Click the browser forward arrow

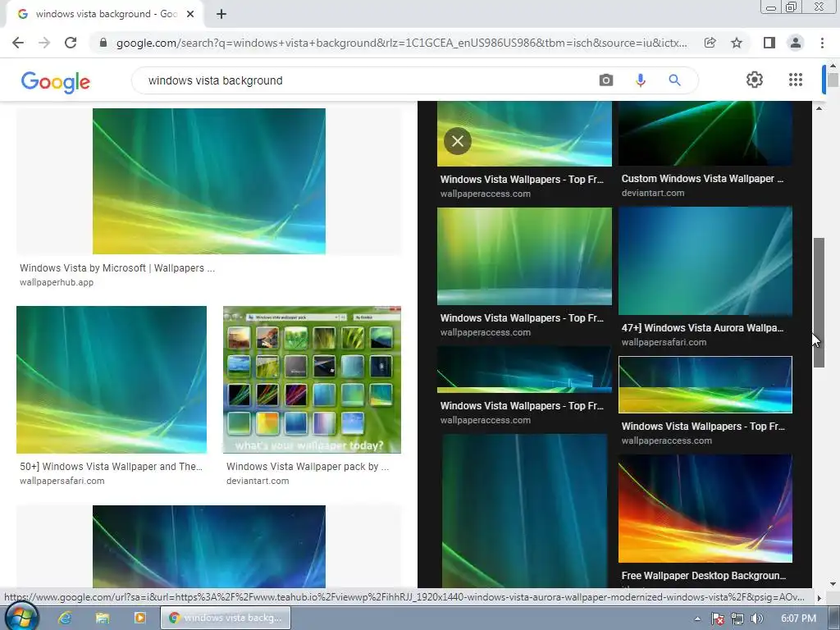tap(44, 43)
